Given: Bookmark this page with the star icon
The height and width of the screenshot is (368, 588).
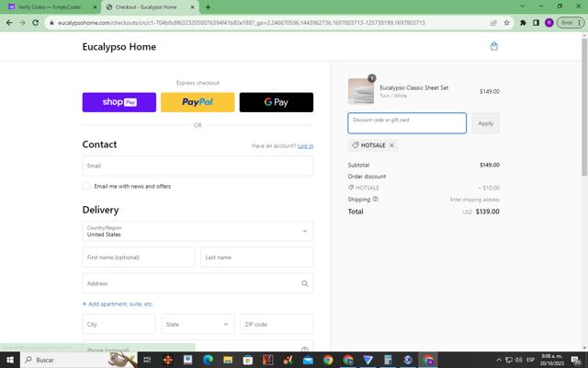Looking at the screenshot, I should pos(506,23).
